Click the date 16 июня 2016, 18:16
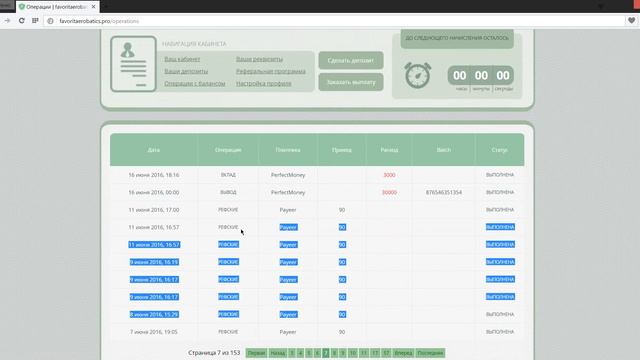The height and width of the screenshot is (360, 640). [x=153, y=175]
